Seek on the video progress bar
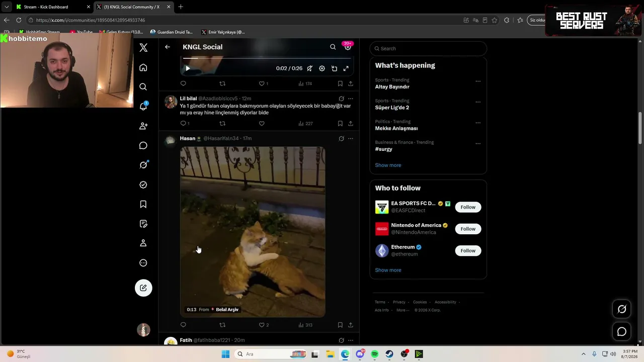The image size is (644, 362). (x=266, y=58)
